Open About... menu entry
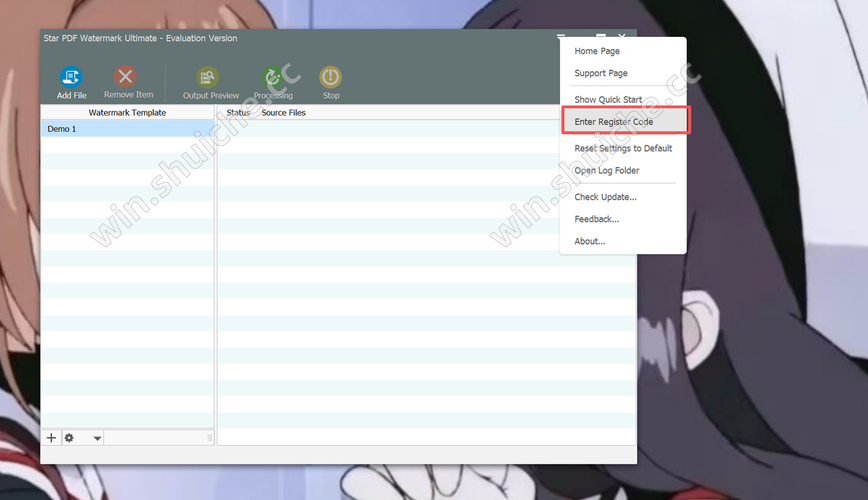This screenshot has height=500, width=868. 590,241
